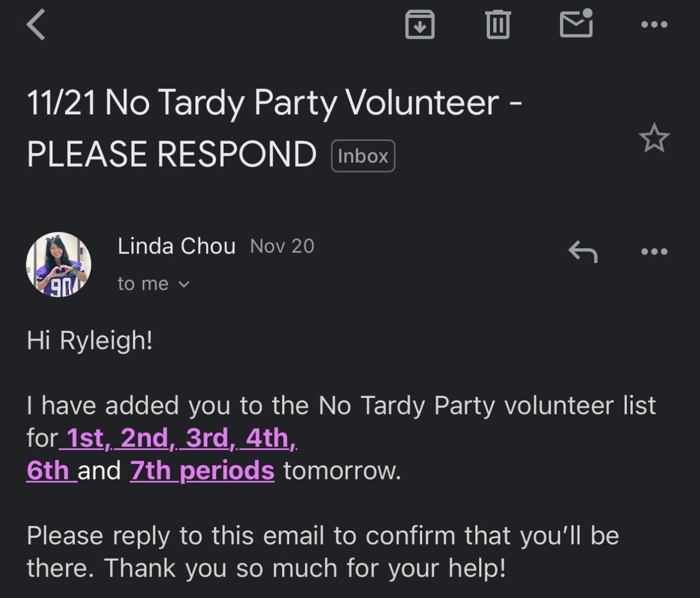Tap the Nov 20 date stamp
The image size is (700, 598).
pyautogui.click(x=282, y=247)
